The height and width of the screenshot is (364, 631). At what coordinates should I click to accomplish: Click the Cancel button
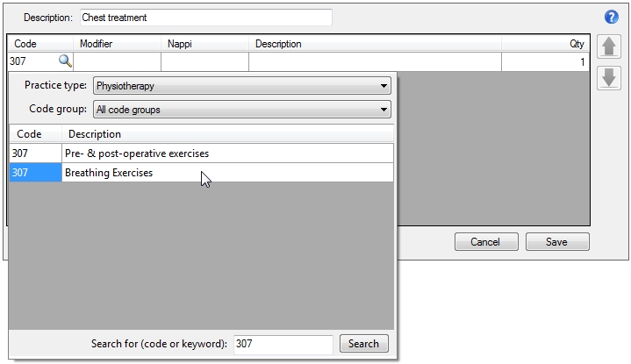(x=485, y=242)
